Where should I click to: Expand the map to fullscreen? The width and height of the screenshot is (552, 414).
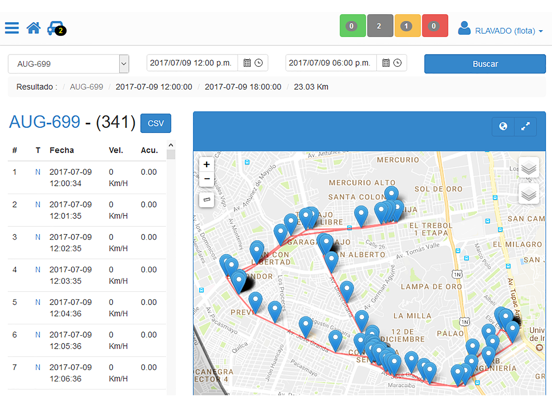(526, 126)
